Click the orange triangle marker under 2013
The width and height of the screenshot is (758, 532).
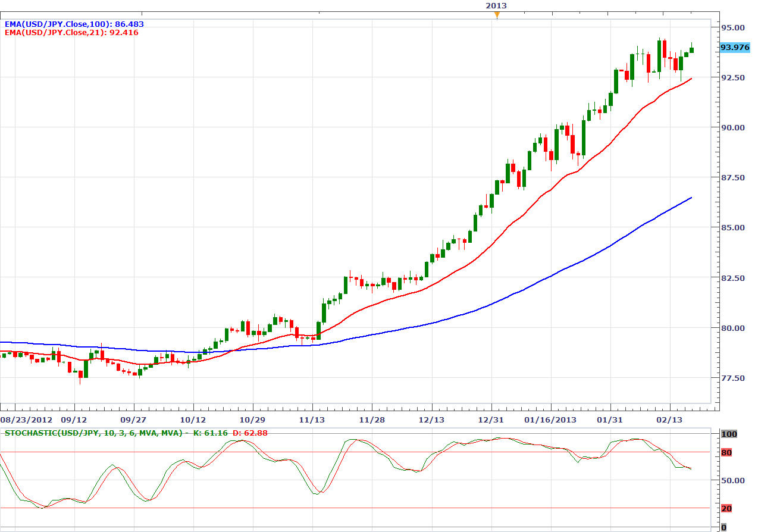(497, 15)
